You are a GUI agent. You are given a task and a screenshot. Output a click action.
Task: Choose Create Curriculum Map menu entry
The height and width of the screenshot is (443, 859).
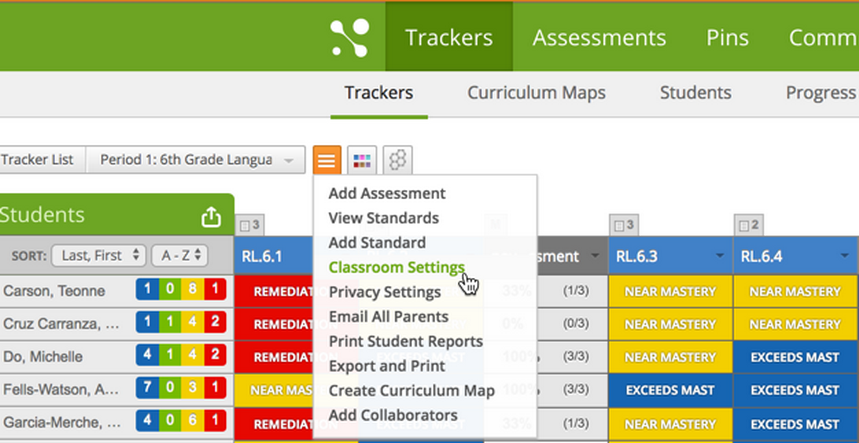click(x=411, y=390)
